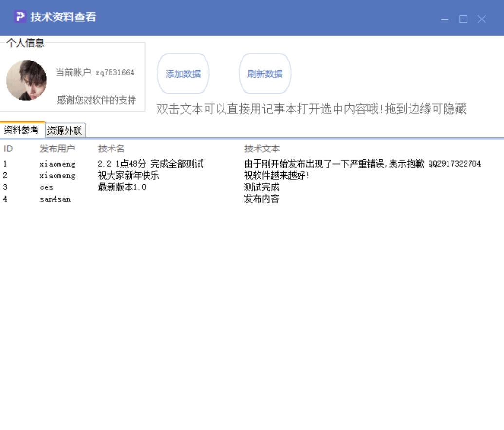The width and height of the screenshot is (504, 430).
Task: Click the text 发布内容
Action: coord(261,199)
